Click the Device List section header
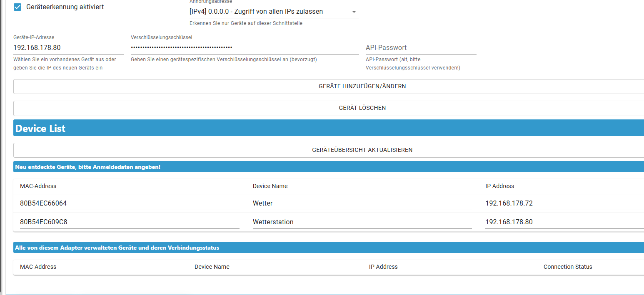 tap(40, 129)
